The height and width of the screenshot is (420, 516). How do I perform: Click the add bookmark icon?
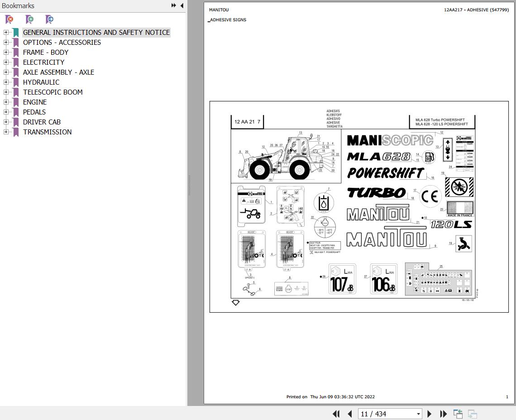(x=29, y=19)
